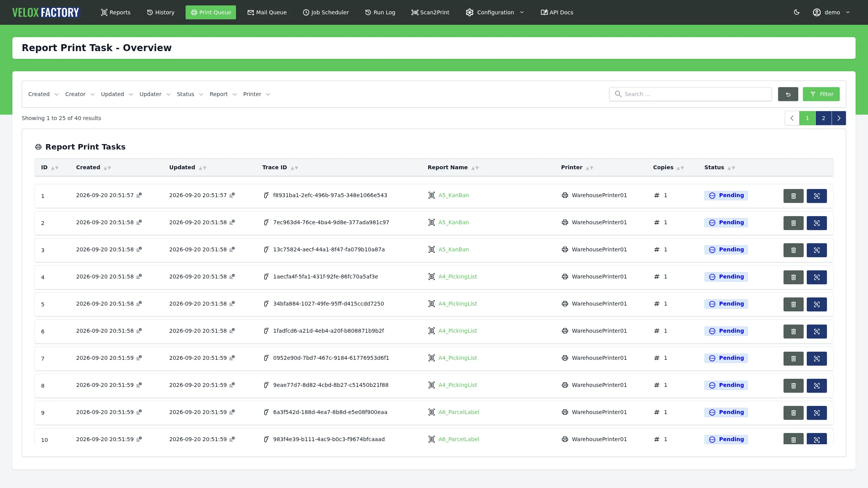Click Updated details icon in row 1

click(232, 195)
